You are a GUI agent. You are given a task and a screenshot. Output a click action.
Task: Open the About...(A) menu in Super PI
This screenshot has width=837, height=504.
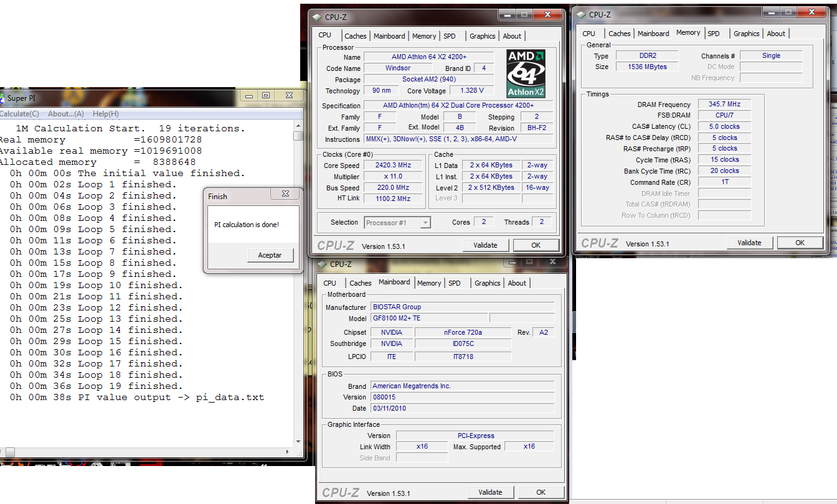(x=66, y=114)
